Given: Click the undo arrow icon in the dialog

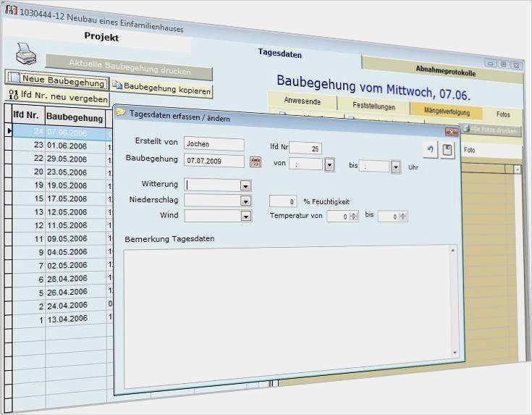Looking at the screenshot, I should (x=430, y=150).
